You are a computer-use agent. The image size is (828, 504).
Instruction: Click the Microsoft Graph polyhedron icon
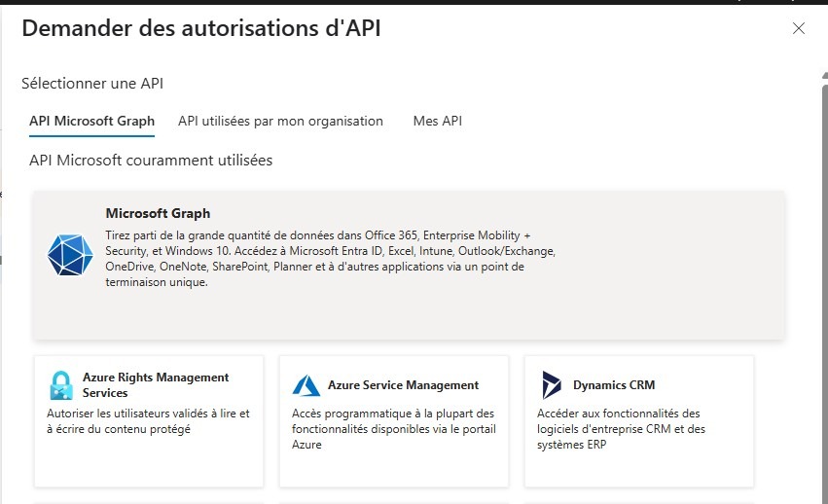[x=70, y=255]
